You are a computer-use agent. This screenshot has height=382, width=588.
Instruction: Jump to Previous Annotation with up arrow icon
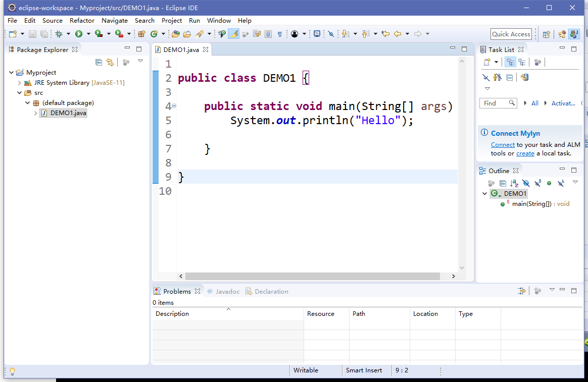point(365,34)
